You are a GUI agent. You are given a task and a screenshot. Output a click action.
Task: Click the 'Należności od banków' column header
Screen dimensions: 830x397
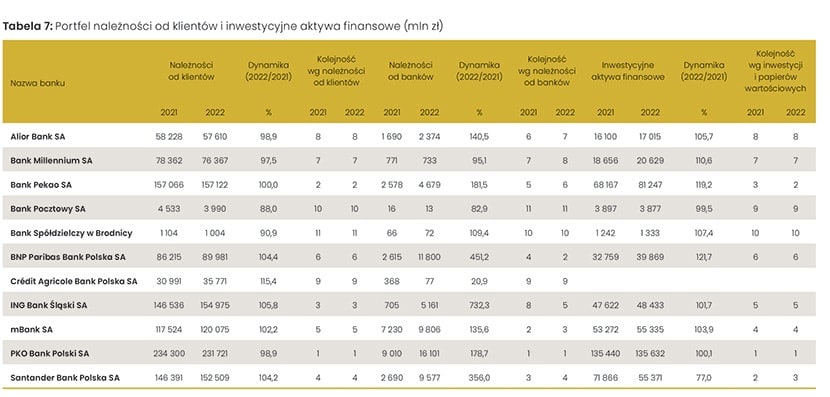coord(411,71)
